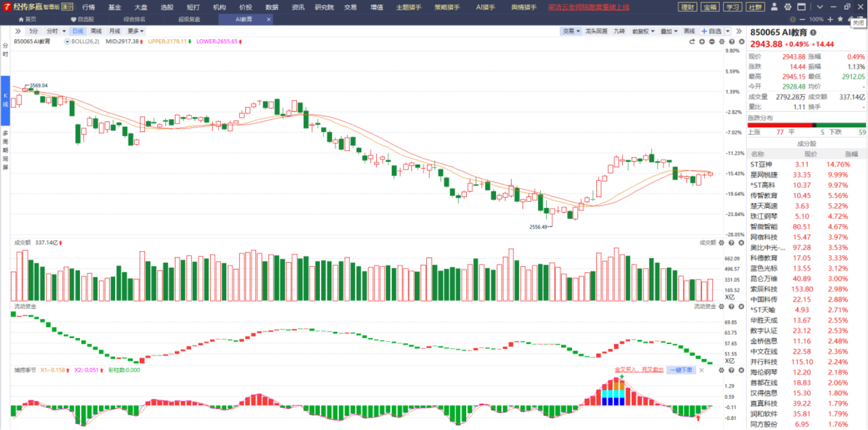Click the main chart plus zoom icon
This screenshot has width=868, height=430.
click(702, 42)
